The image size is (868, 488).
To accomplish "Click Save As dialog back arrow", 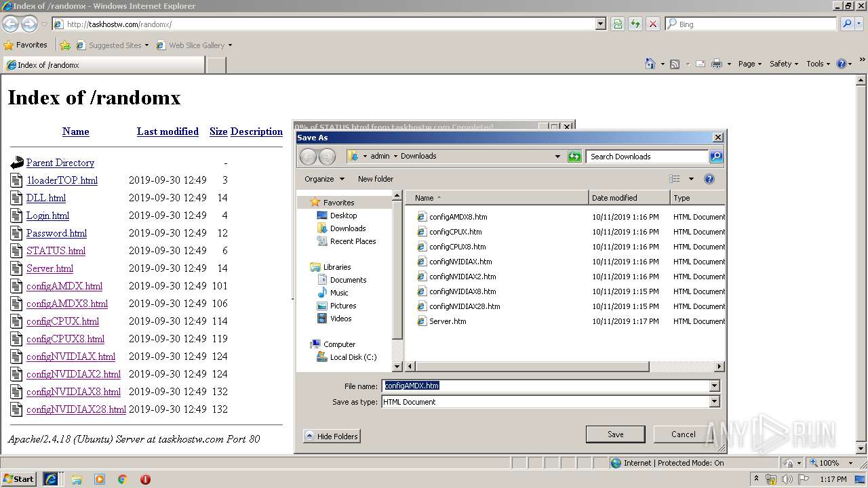I will click(308, 157).
